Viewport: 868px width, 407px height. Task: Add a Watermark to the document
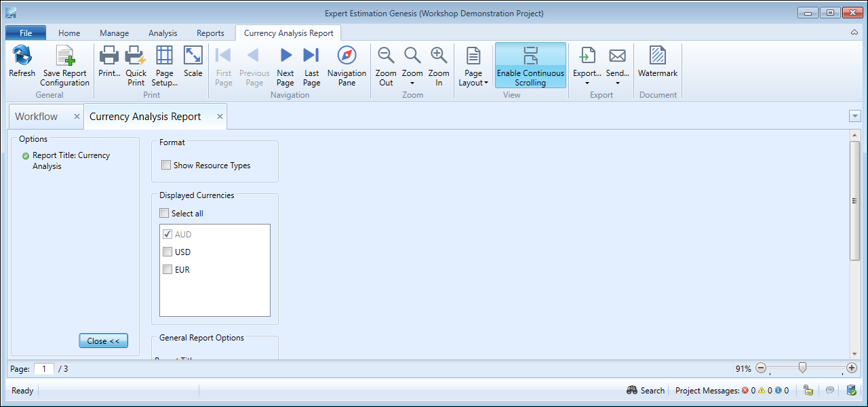657,57
